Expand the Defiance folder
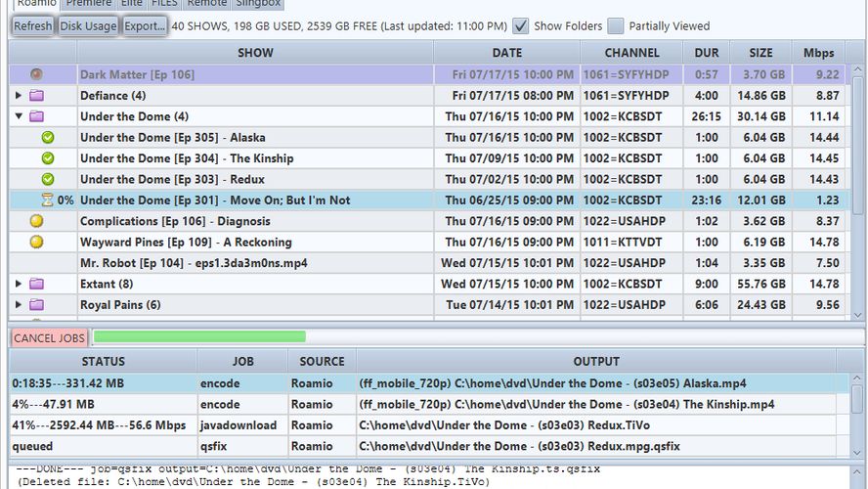 19,95
